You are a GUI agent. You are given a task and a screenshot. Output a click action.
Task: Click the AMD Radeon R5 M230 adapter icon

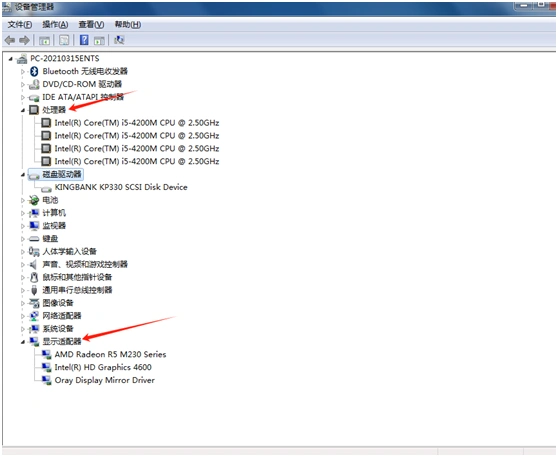[x=46, y=354]
